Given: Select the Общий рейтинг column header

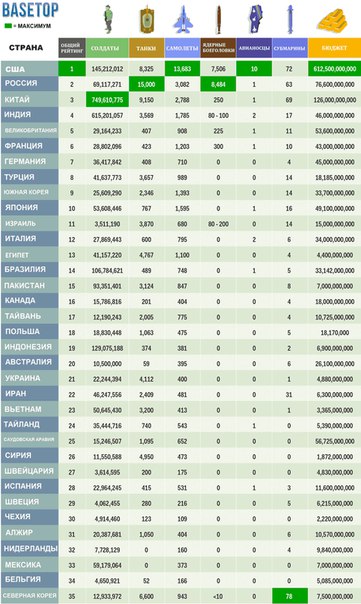Looking at the screenshot, I should click(x=72, y=48).
